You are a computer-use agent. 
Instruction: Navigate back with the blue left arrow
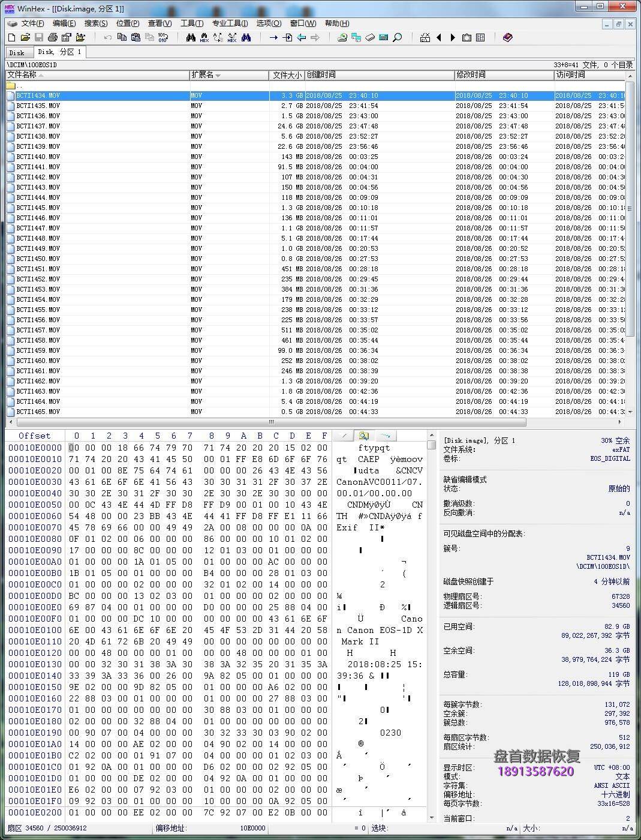coord(301,37)
